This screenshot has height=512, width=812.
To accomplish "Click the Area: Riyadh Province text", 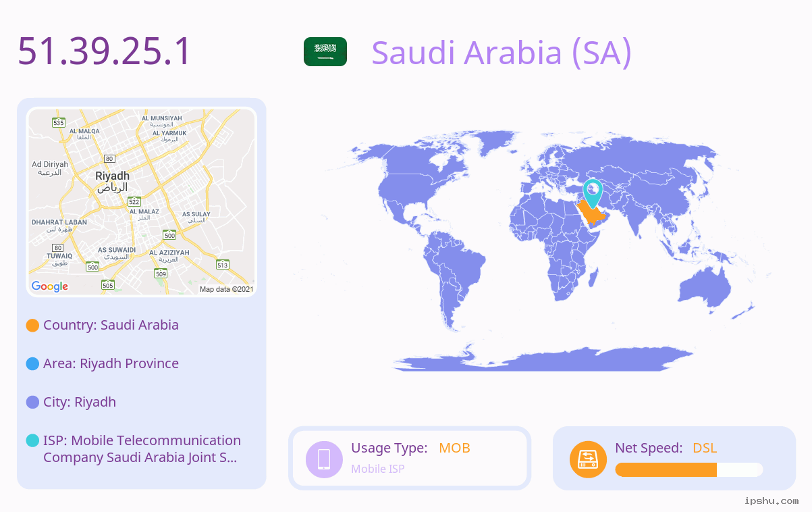I will pos(111,363).
